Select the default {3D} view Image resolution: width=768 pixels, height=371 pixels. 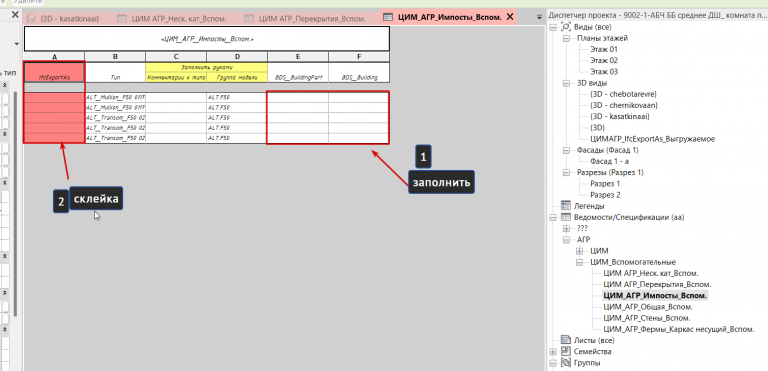[598, 128]
